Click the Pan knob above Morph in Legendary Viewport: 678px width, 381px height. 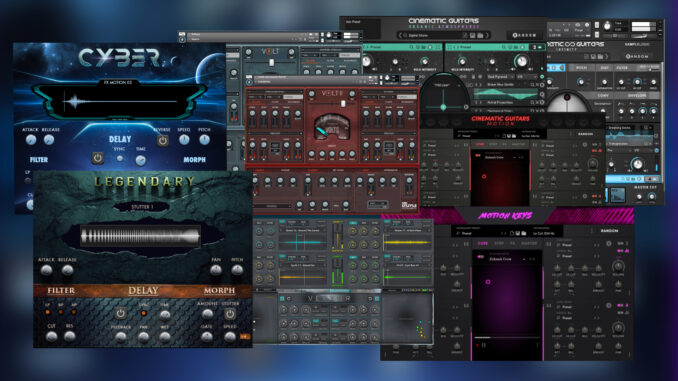[216, 270]
